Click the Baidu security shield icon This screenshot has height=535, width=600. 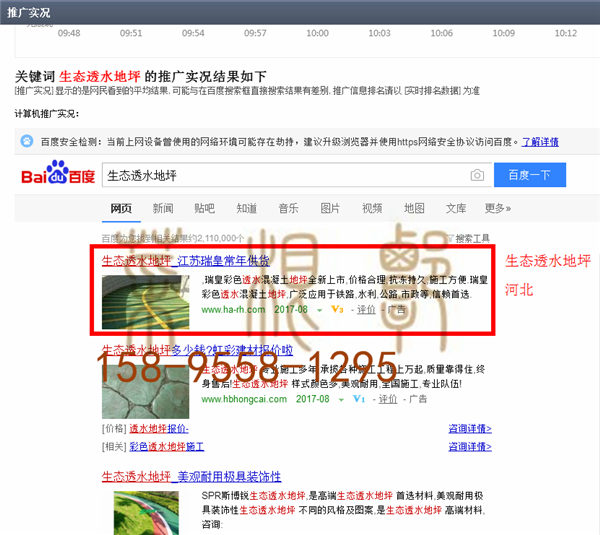(27, 141)
